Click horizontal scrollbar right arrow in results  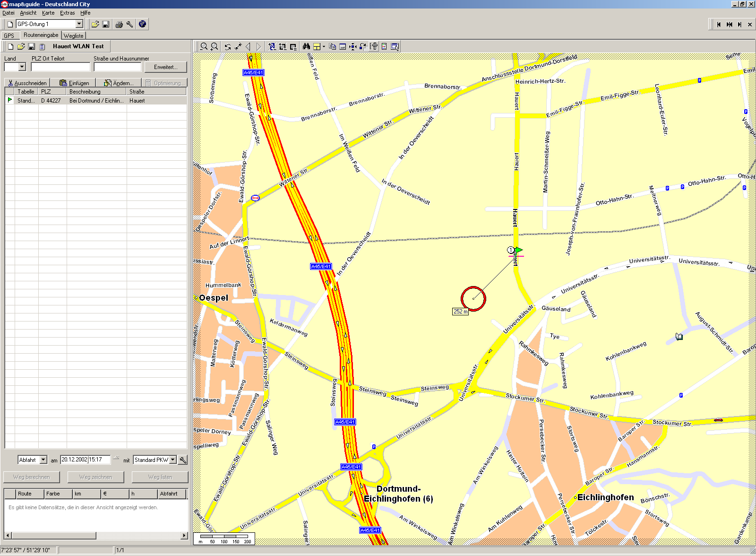tap(184, 536)
